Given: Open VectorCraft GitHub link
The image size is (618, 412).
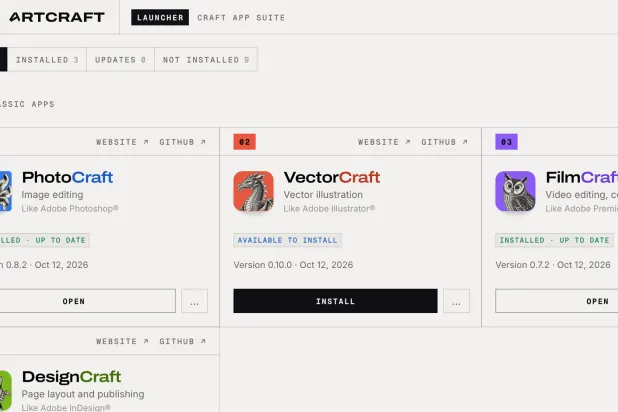Looking at the screenshot, I should coord(444,142).
